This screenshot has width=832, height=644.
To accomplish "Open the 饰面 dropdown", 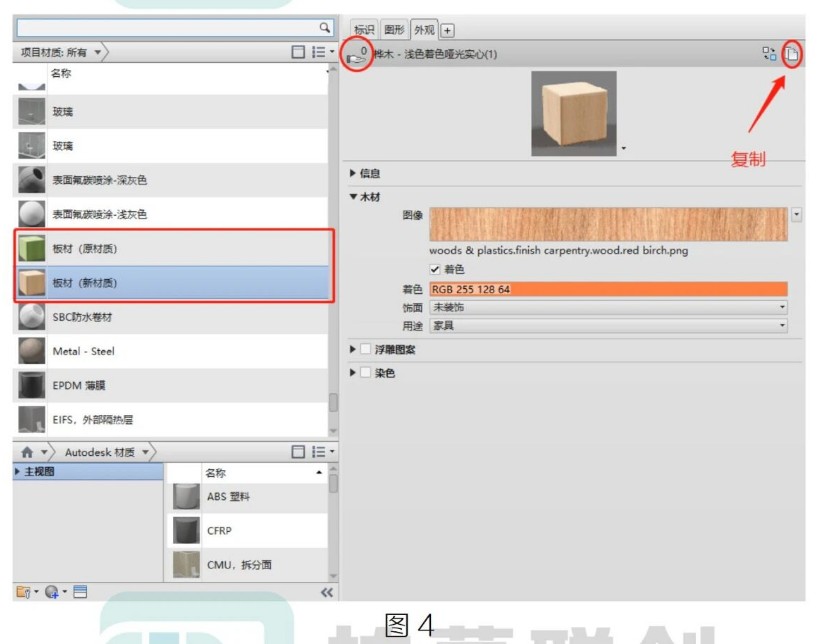I will point(608,307).
